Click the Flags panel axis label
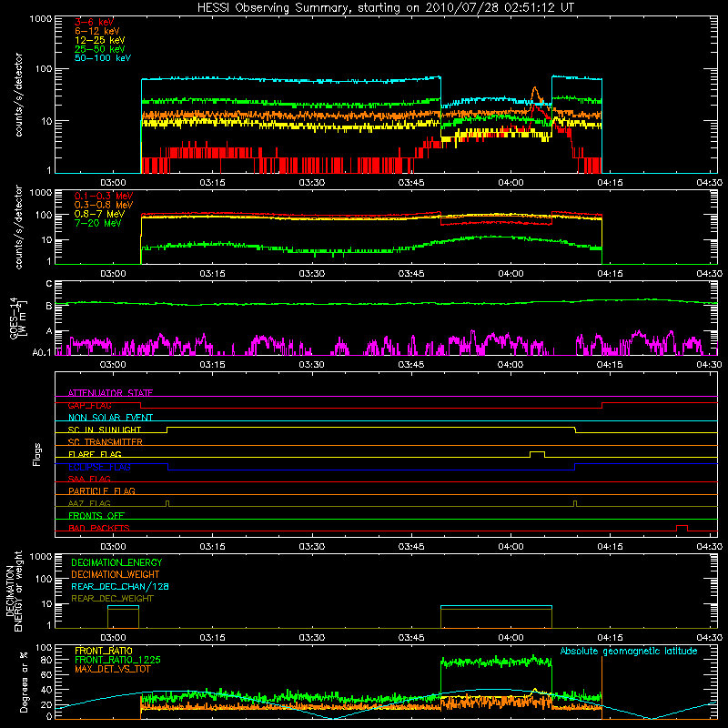The image size is (728, 728). point(36,454)
